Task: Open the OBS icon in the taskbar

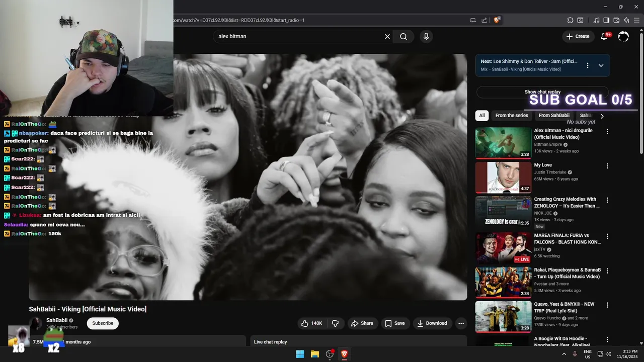Action: [x=330, y=354]
